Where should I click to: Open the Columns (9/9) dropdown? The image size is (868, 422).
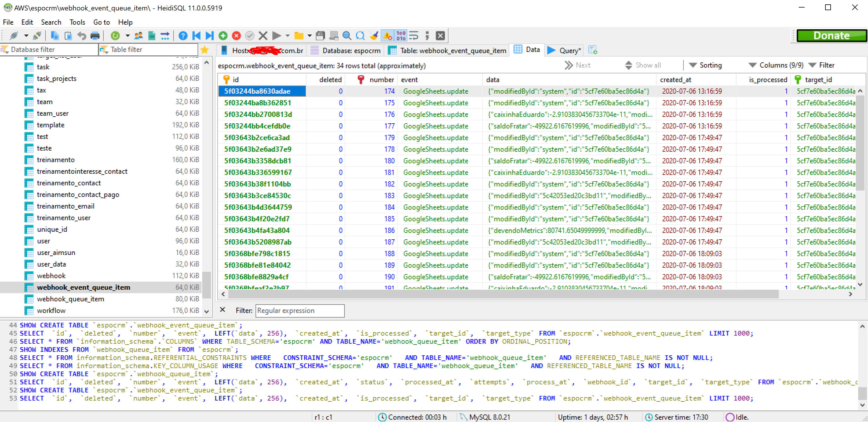coord(781,65)
